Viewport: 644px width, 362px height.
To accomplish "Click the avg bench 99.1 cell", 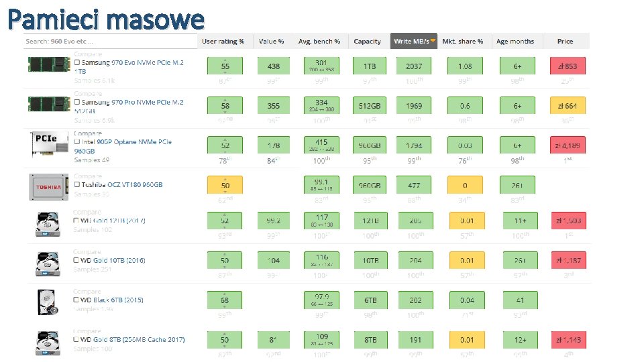I will coord(321,185).
